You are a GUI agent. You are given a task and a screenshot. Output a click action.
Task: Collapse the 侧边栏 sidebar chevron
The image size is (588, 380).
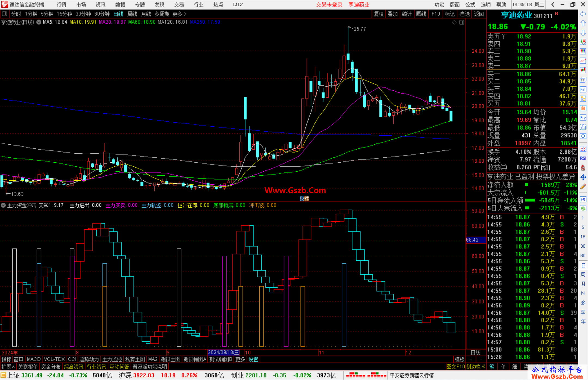pyautogui.click(x=484, y=367)
